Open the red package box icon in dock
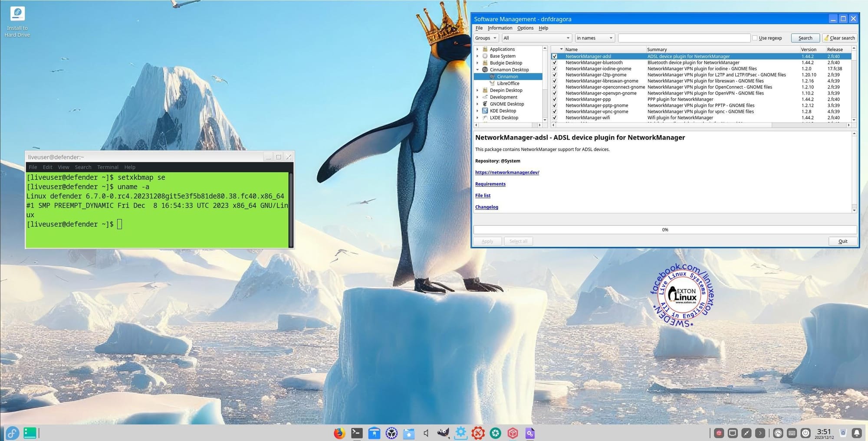 513,433
